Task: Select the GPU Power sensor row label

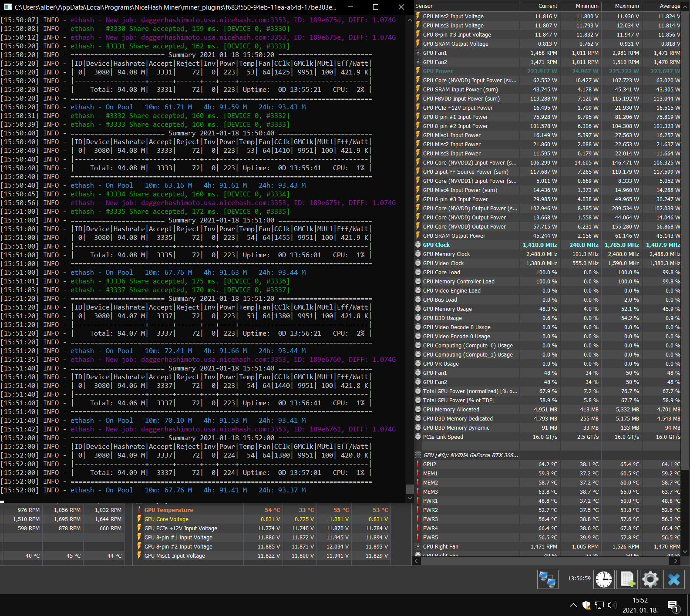Action: 438,71
